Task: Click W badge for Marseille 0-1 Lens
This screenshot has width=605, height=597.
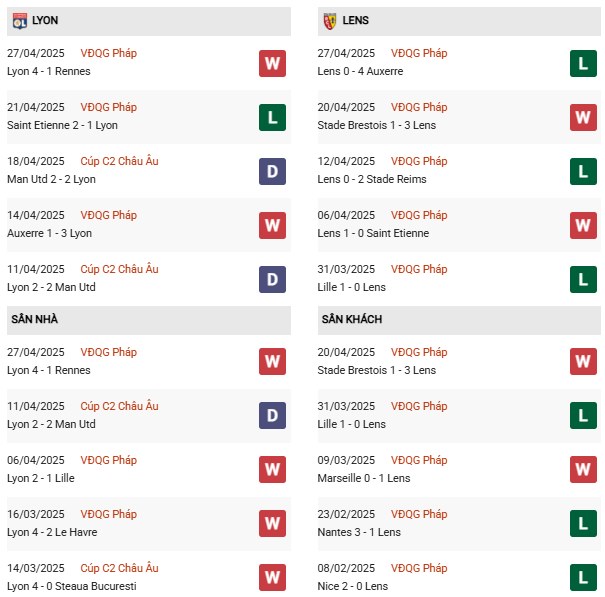Action: click(x=583, y=470)
